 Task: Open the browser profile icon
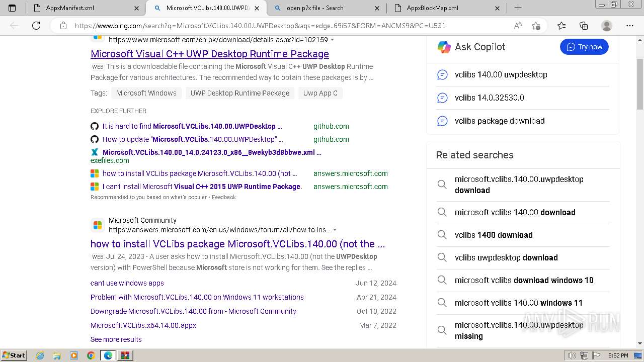607,26
